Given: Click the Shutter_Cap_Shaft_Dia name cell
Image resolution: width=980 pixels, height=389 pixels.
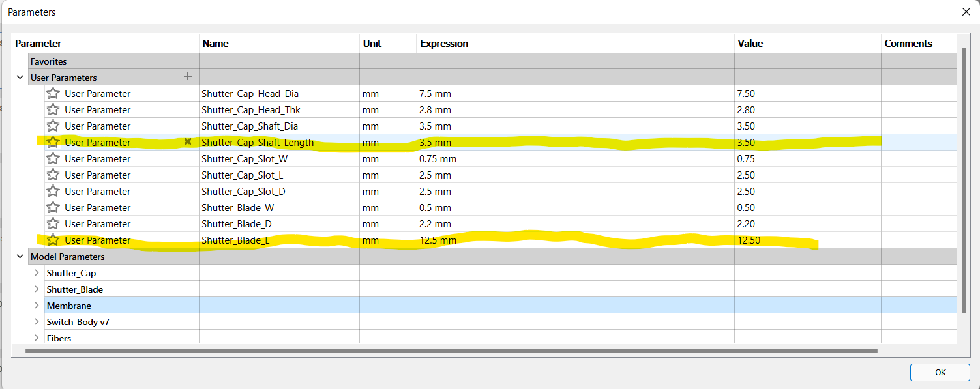Looking at the screenshot, I should (279, 126).
